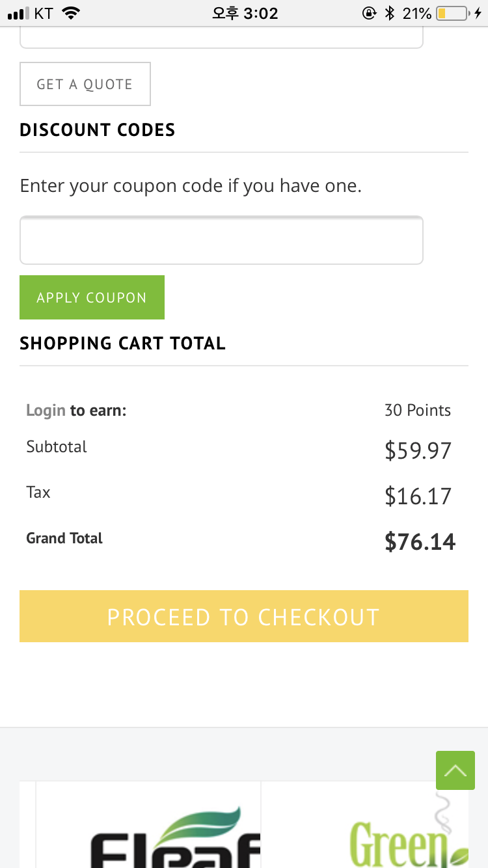
Task: Tap the partially visible field above Get a Quote
Action: tap(221, 38)
